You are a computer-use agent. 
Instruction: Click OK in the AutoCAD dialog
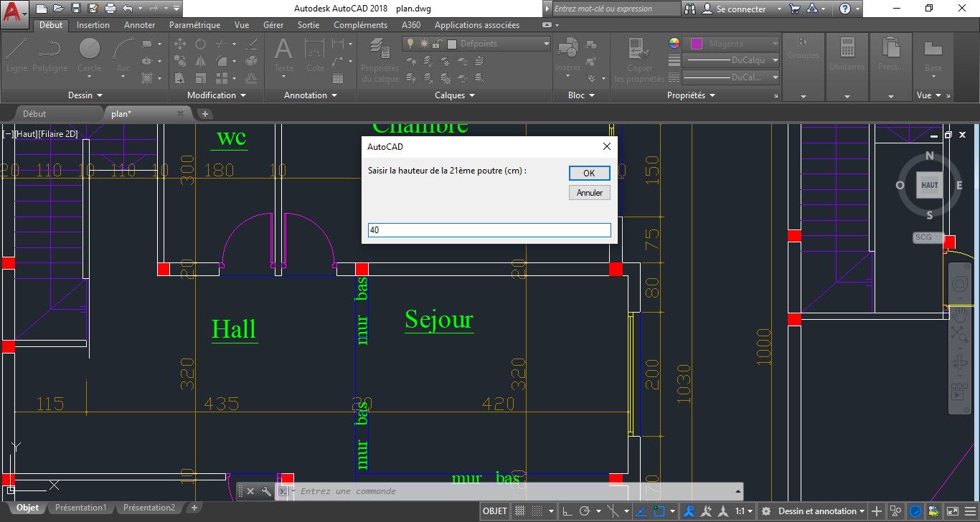[589, 173]
